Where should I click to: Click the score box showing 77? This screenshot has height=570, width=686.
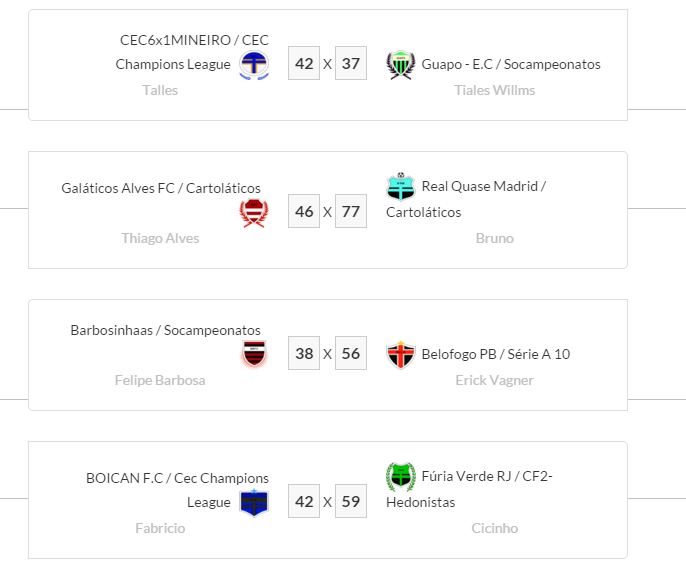(351, 212)
